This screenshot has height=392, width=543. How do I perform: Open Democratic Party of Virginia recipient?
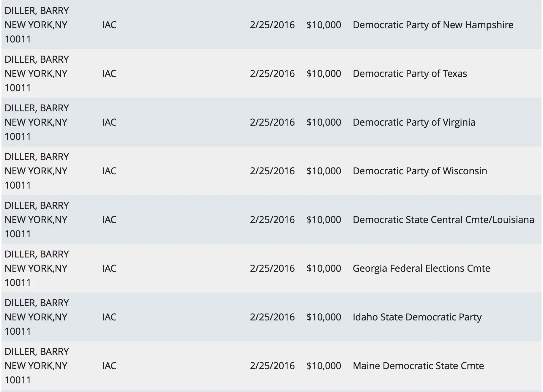pos(414,122)
